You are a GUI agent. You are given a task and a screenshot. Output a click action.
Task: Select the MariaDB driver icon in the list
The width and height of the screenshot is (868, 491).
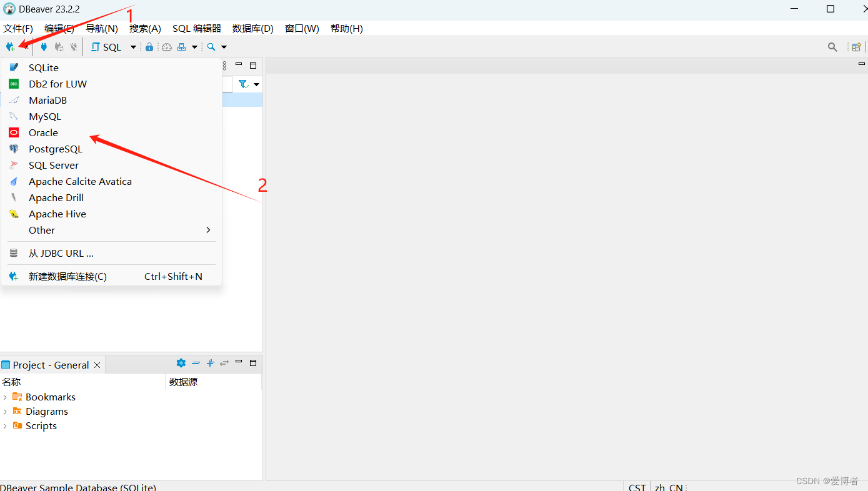14,100
